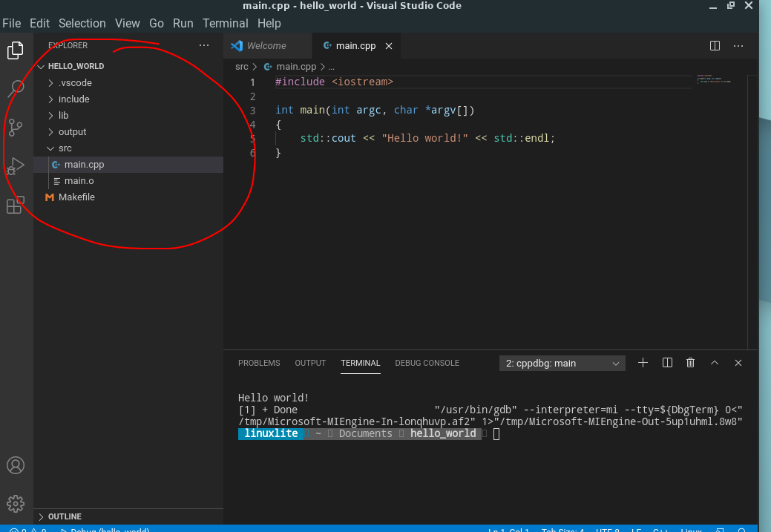Open the Manage settings gear
Image resolution: width=771 pixels, height=532 pixels.
(16, 503)
